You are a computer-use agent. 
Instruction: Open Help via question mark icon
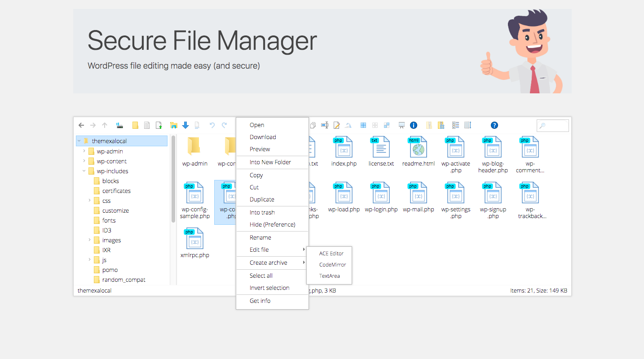(494, 125)
